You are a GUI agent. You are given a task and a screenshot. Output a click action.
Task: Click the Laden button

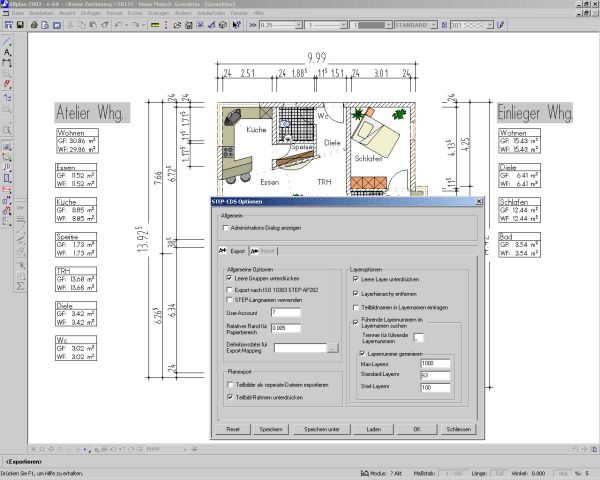373,429
